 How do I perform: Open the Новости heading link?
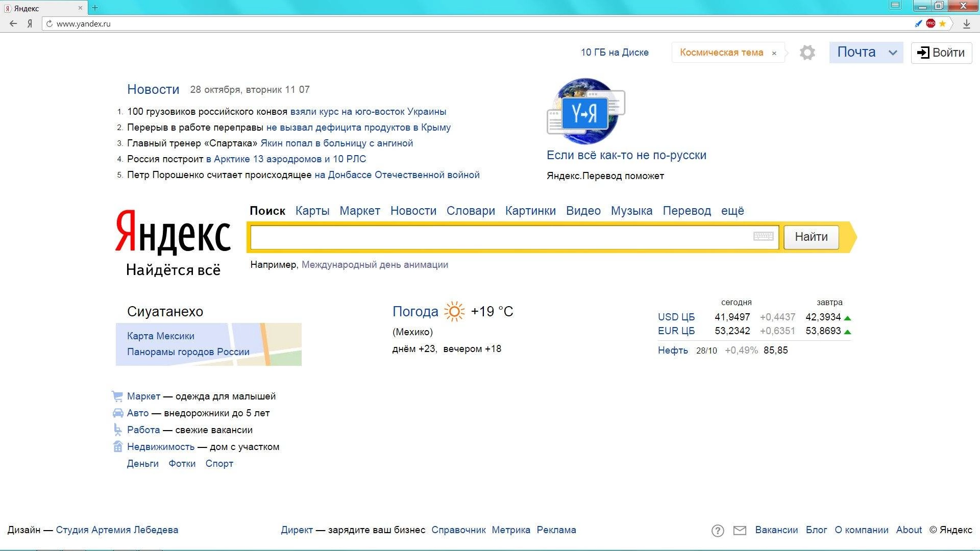(153, 89)
